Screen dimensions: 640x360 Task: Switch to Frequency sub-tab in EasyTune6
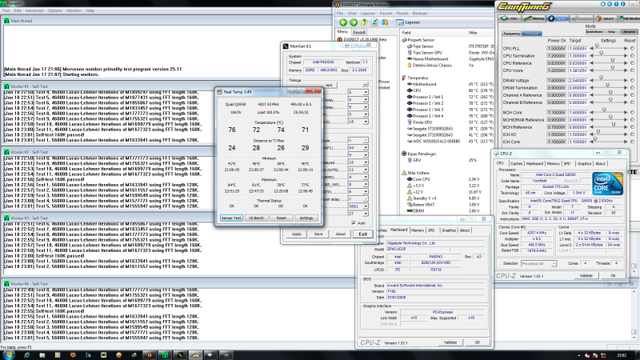click(511, 33)
